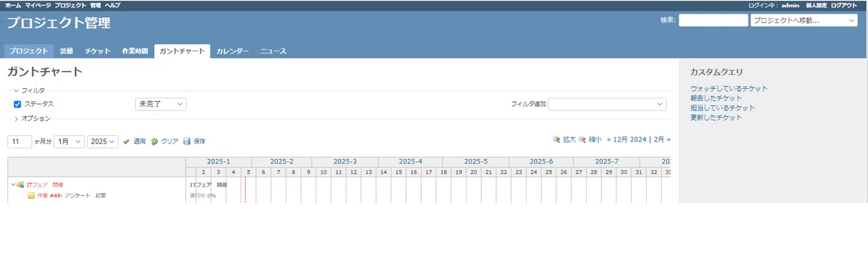The image size is (868, 274).
Task: Click the green Clear (クリア) reload icon
Action: (x=154, y=142)
